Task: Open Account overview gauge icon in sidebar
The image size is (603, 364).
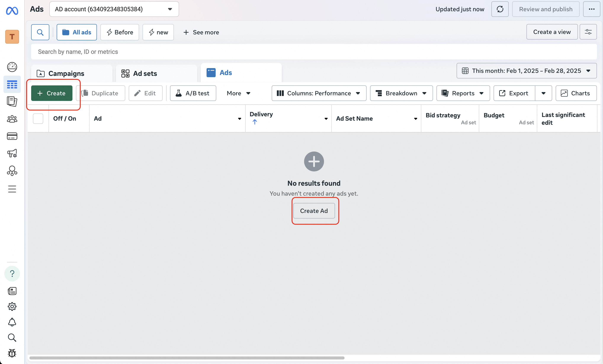Action: pyautogui.click(x=12, y=67)
